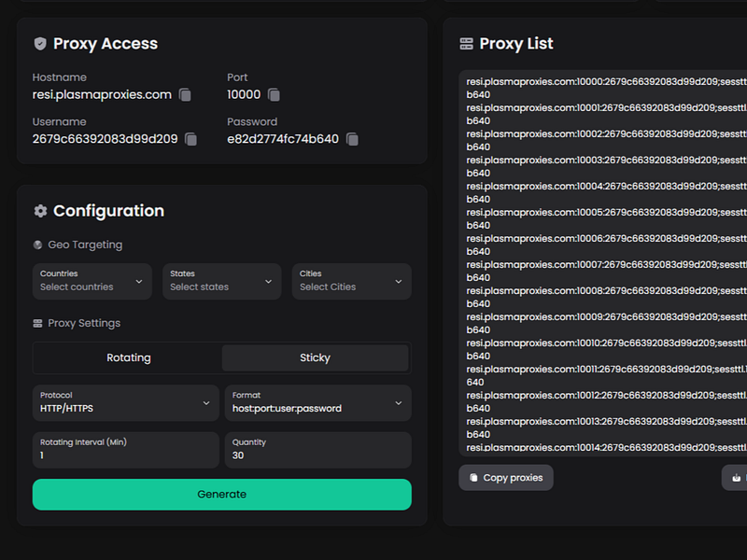
Task: Expand the States selector
Action: 221,281
